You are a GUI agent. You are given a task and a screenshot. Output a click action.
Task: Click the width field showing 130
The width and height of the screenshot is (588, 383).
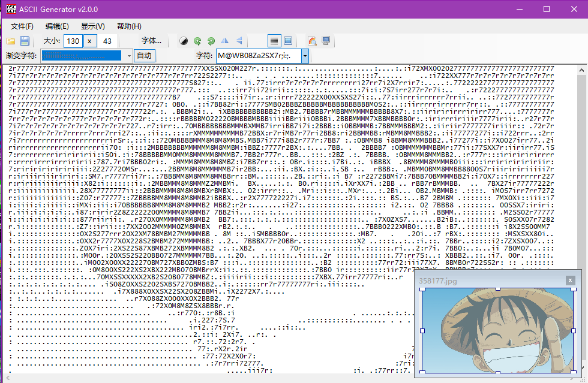(72, 41)
